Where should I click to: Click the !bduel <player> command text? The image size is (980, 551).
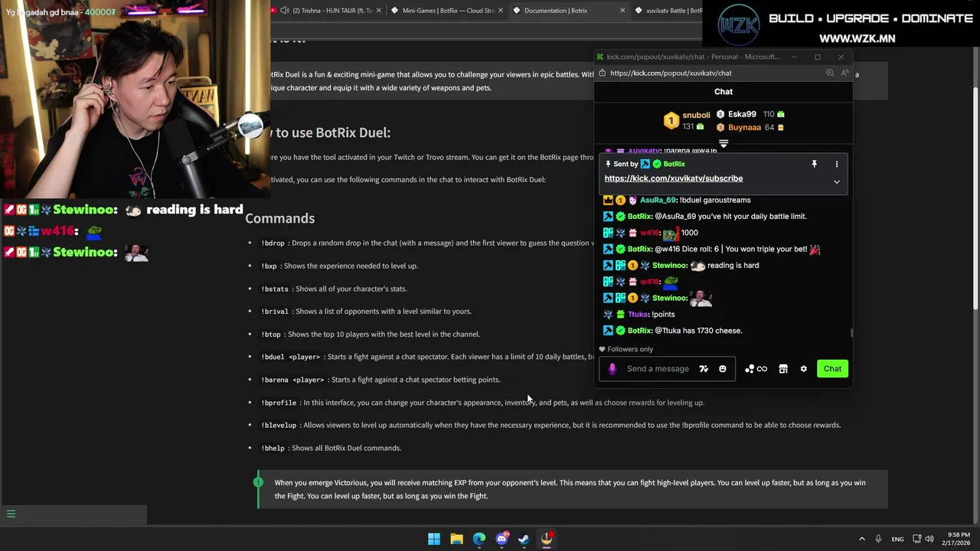pyautogui.click(x=291, y=357)
